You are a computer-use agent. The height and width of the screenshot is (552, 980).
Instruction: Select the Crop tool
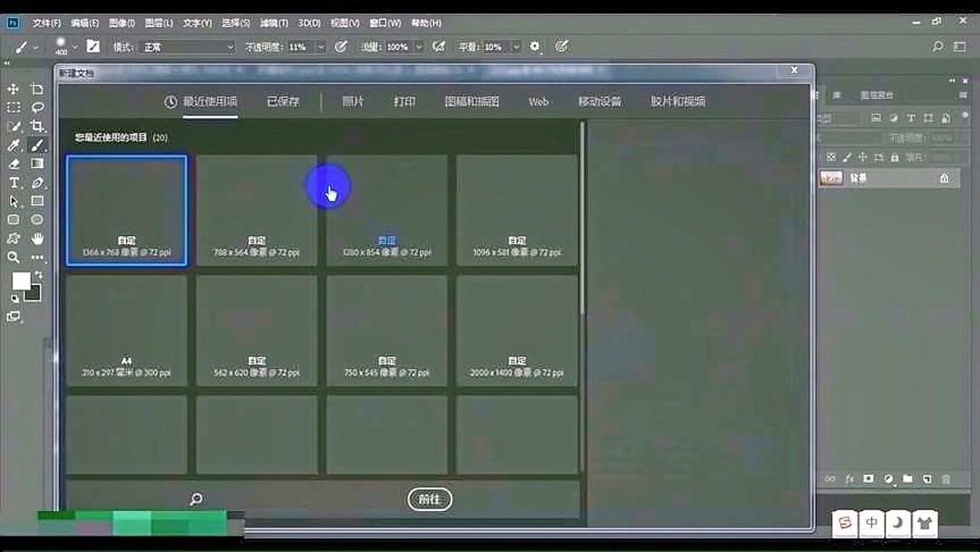[x=36, y=126]
